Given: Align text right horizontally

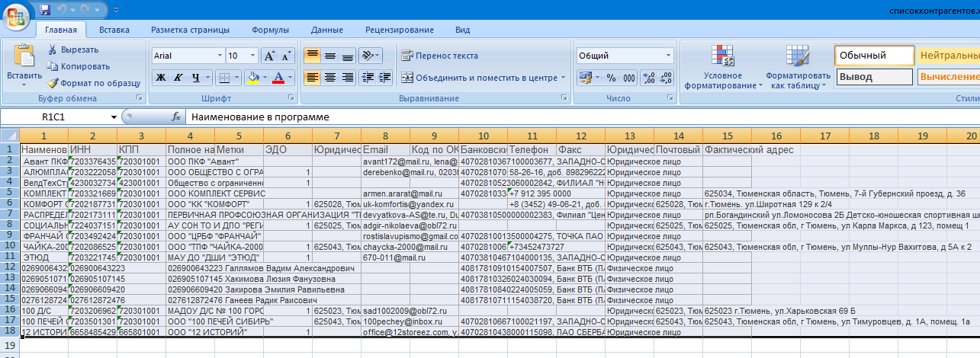Looking at the screenshot, I should [x=347, y=77].
